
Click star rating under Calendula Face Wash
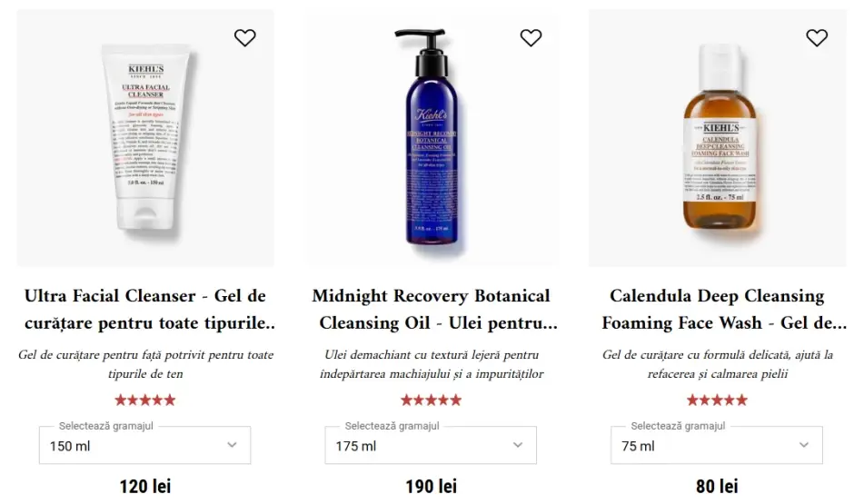[717, 400]
